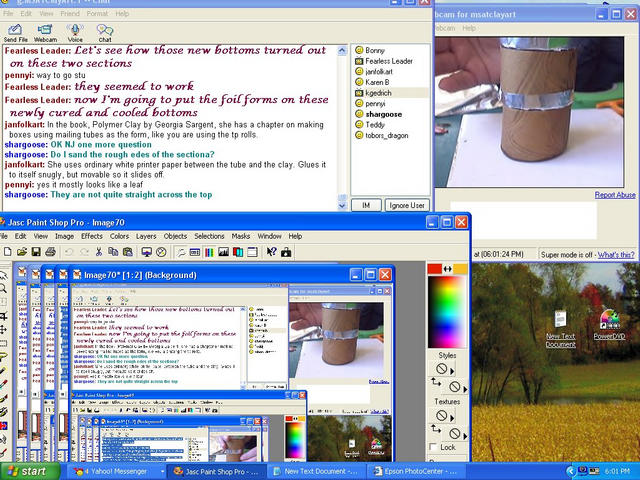
Task: Switch to New Text Document taskbar button
Action: tap(317, 471)
